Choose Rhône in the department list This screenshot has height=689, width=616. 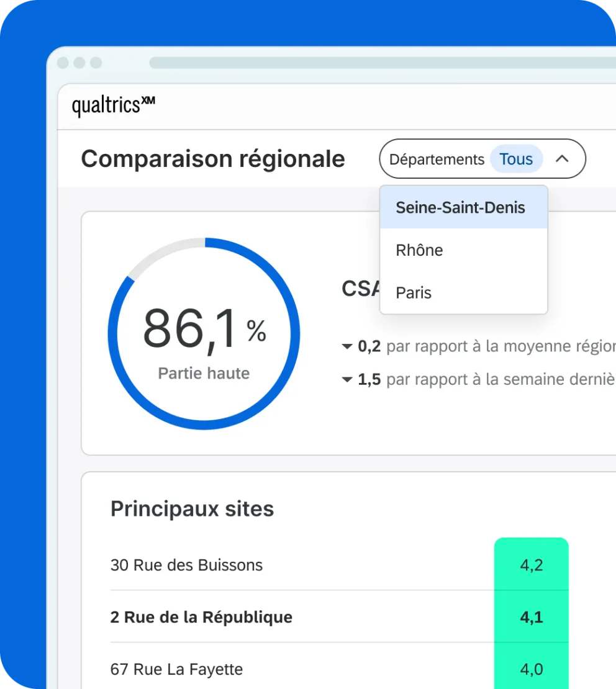(x=463, y=250)
